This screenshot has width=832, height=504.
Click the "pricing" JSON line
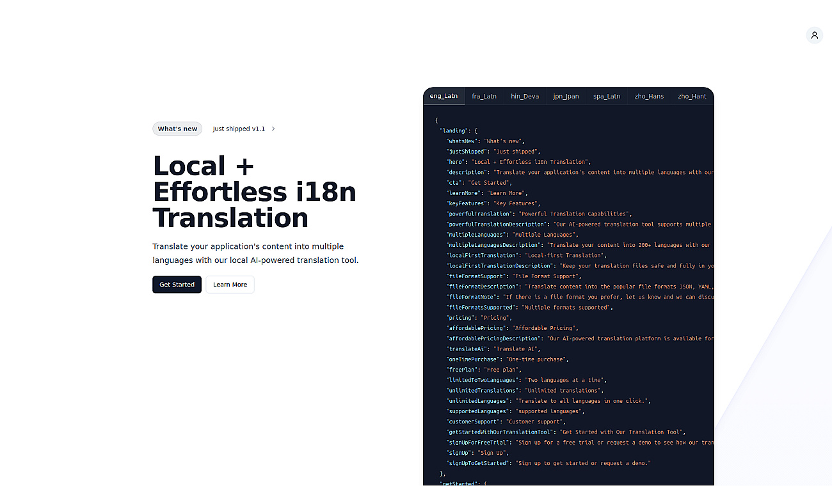pos(480,318)
